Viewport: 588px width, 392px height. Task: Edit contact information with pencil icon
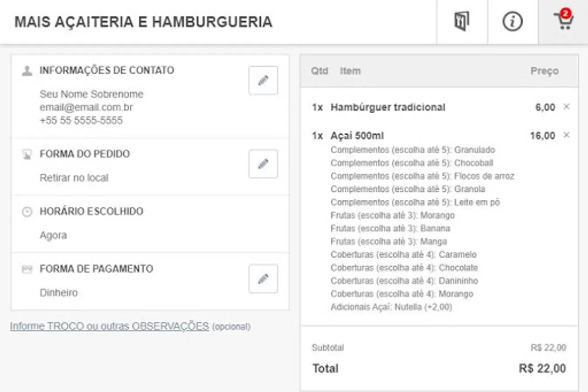(263, 81)
